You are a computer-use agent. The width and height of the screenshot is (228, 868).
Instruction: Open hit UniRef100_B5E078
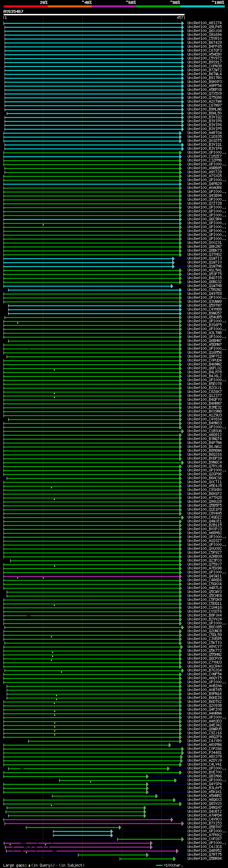click(204, 384)
